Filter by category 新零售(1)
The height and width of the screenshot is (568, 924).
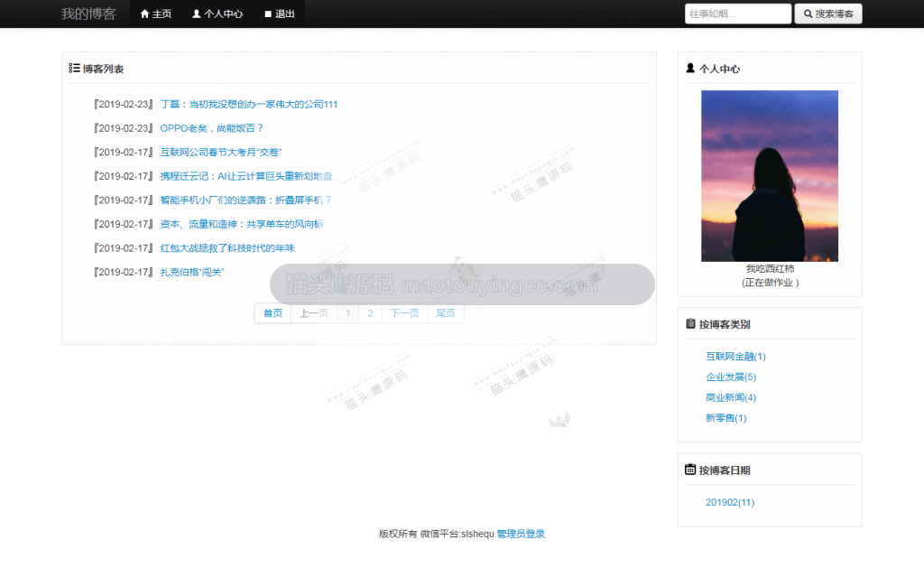726,418
